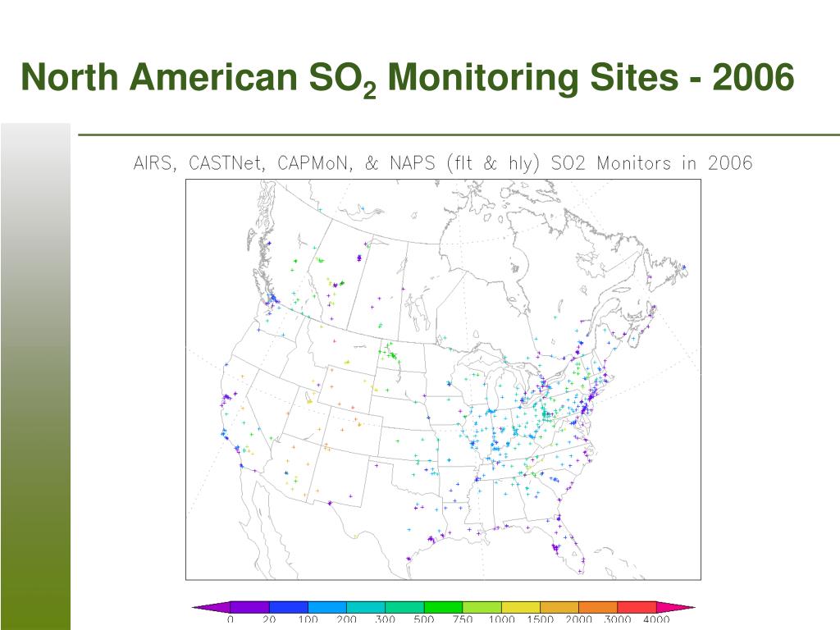The width and height of the screenshot is (840, 630).
Task: Click the "750" label under the color bar
Action: [463, 619]
